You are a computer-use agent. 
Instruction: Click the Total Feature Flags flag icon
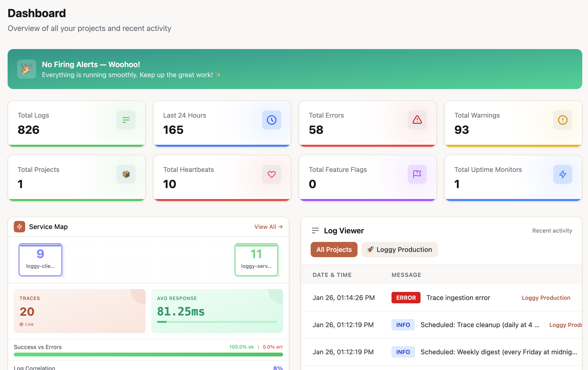tap(417, 174)
